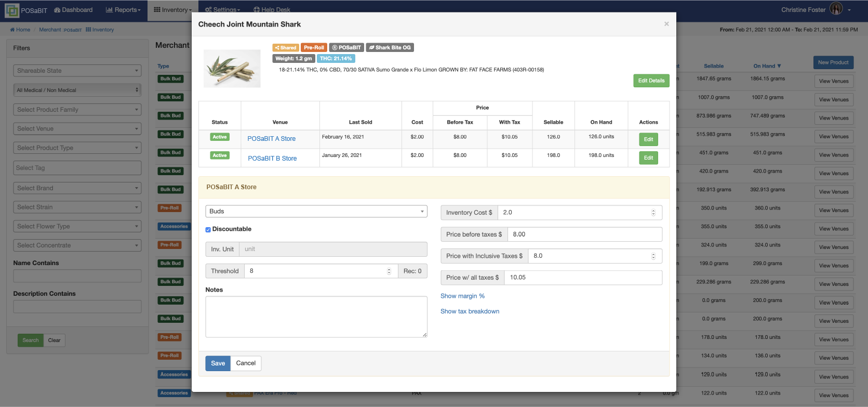This screenshot has height=407, width=868.
Task: Click the Save button
Action: 218,363
